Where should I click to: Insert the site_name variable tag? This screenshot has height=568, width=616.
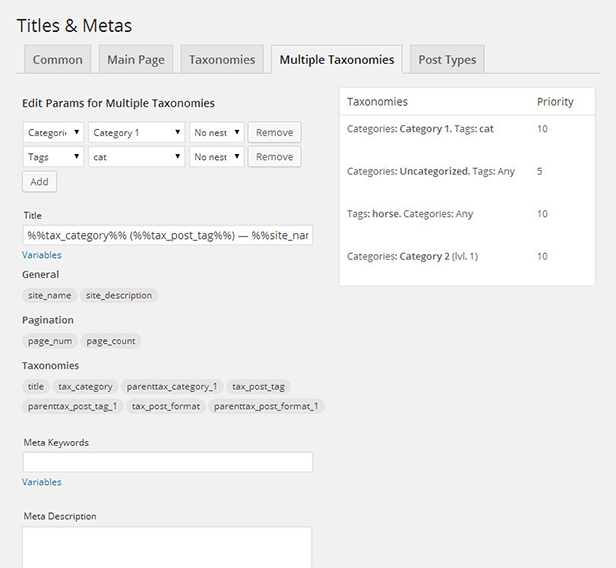point(49,296)
